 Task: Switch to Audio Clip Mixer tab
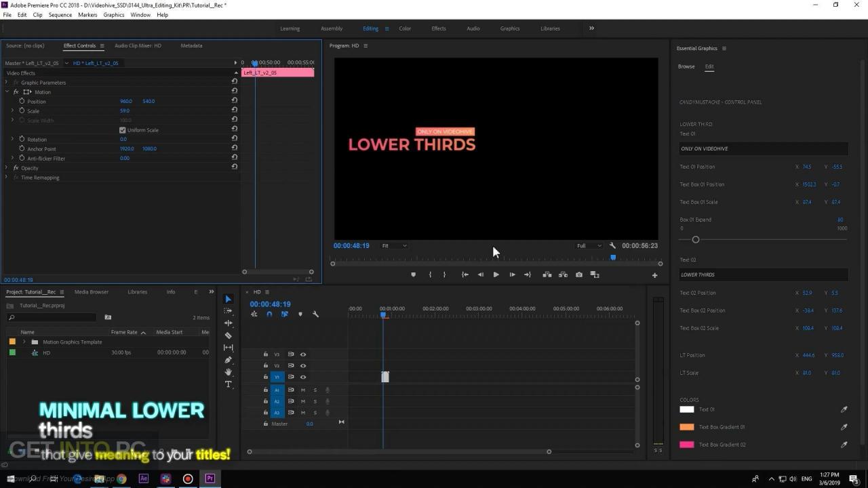(138, 45)
